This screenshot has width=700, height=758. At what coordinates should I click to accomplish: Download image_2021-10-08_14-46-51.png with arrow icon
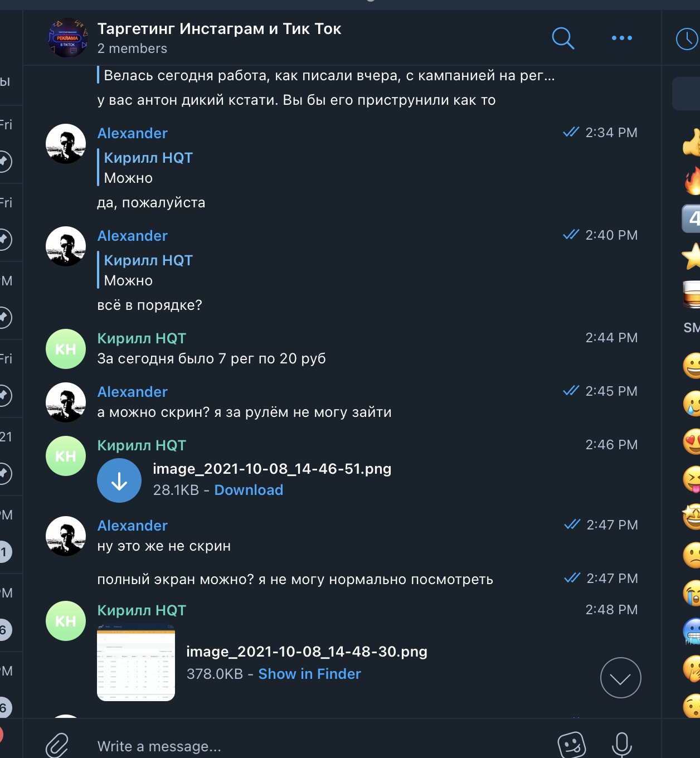tap(119, 480)
